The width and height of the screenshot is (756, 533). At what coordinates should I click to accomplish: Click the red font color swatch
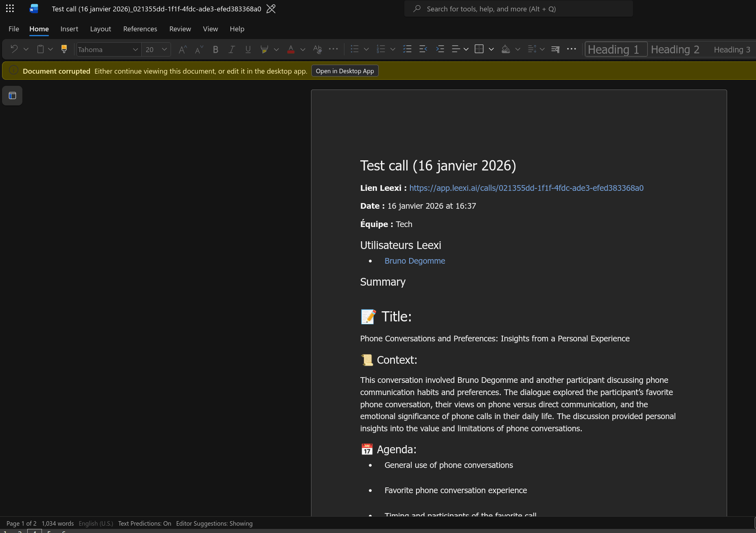[291, 49]
